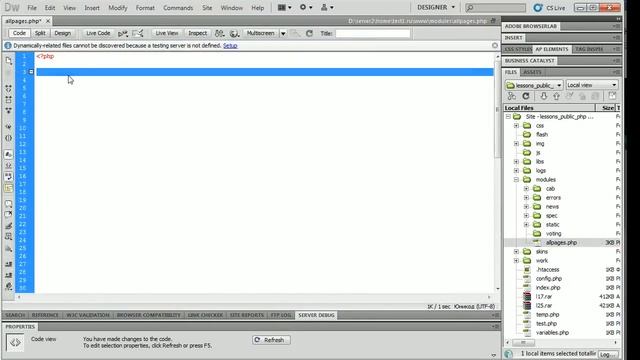The height and width of the screenshot is (360, 640).
Task: Switch to Code view
Action: coord(19,33)
